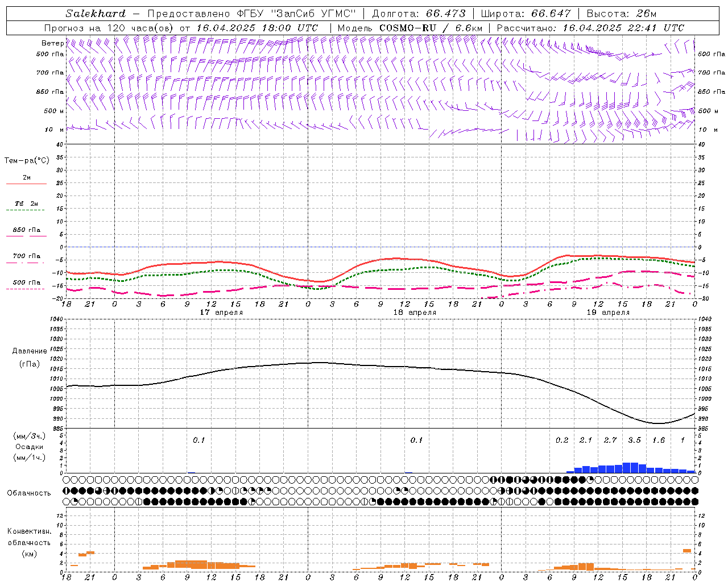The image size is (728, 582).
Task: Click "Прогноз на 120 часа(ов)" forecast text
Action: [109, 28]
